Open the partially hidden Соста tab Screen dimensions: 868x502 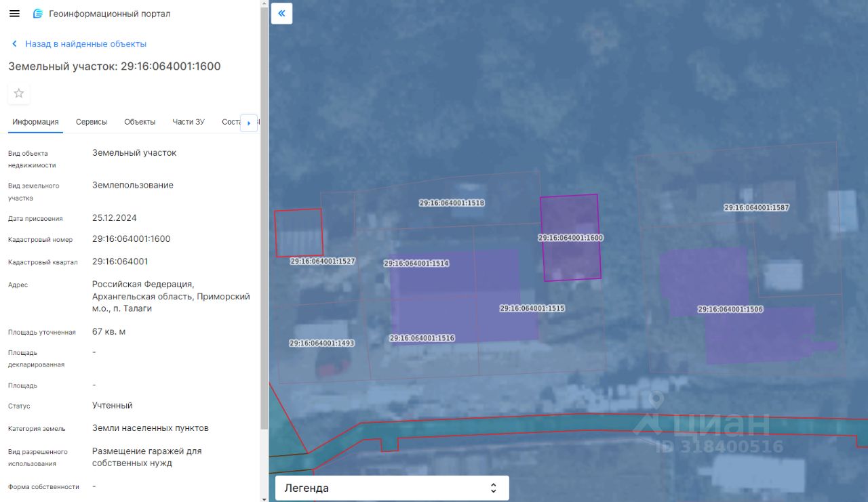coord(231,122)
